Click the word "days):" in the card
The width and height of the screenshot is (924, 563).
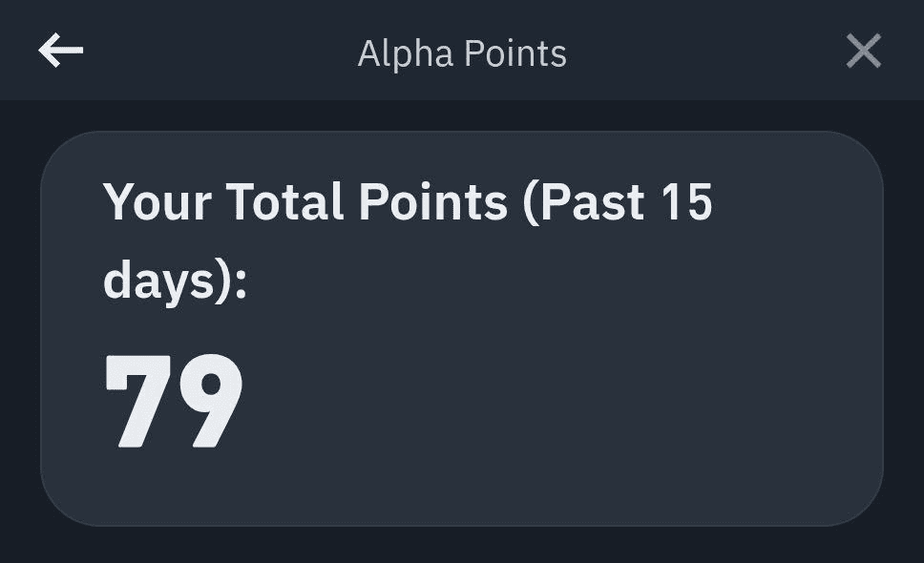click(175, 282)
